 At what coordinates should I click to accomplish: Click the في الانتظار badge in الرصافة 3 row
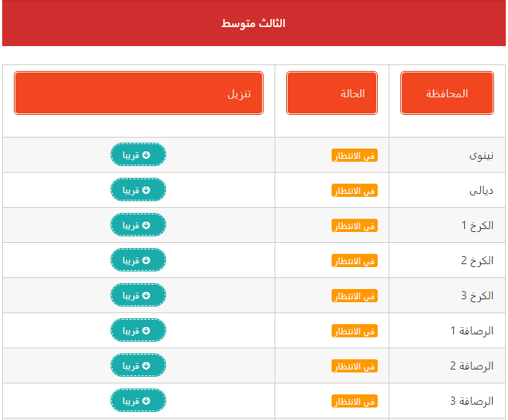coord(354,401)
